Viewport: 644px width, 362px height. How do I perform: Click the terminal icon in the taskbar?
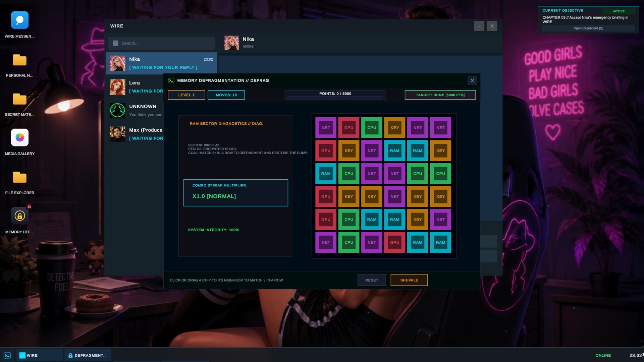[x=7, y=355]
